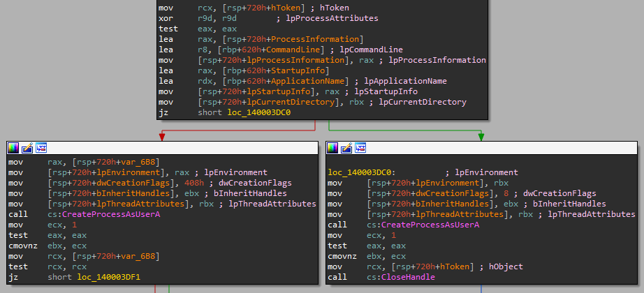644x293 pixels.
Task: Click the color palette icon on the var_6B8 node
Action: point(14,148)
